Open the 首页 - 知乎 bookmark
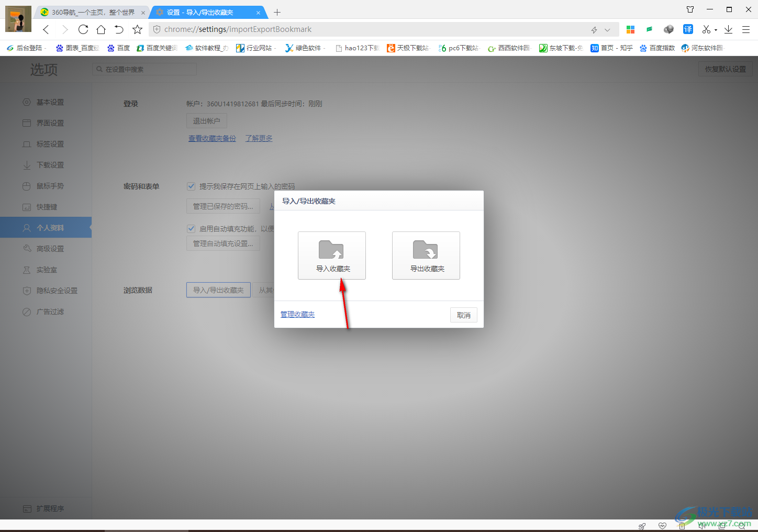 (611, 48)
